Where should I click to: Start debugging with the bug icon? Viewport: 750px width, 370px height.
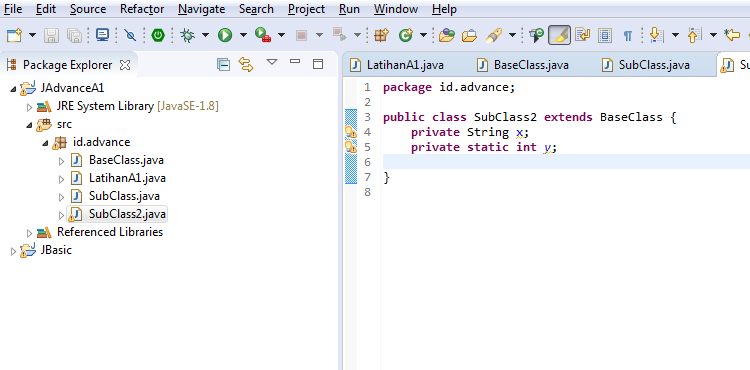(x=188, y=35)
